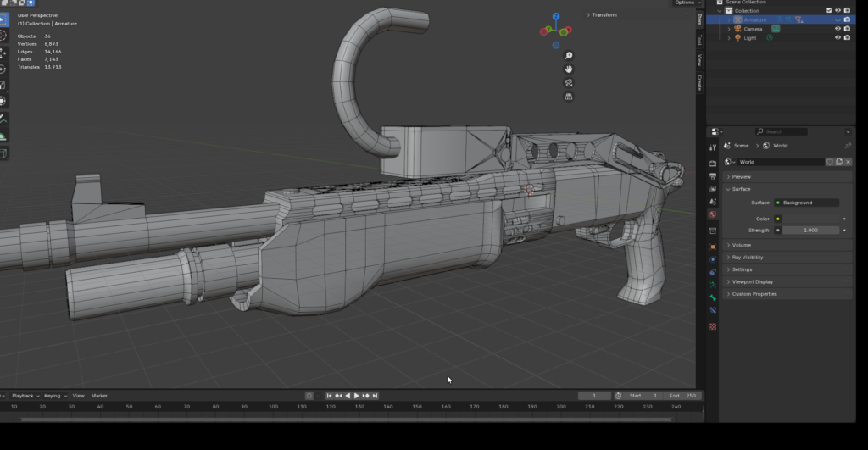Screen dimensions: 868x450
Task: Open the World properties tab
Action: pyautogui.click(x=713, y=214)
